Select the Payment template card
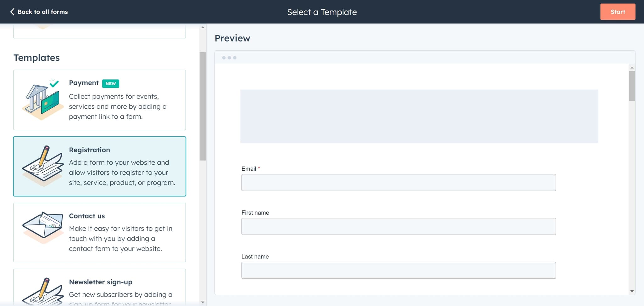644x306 pixels. coord(99,100)
